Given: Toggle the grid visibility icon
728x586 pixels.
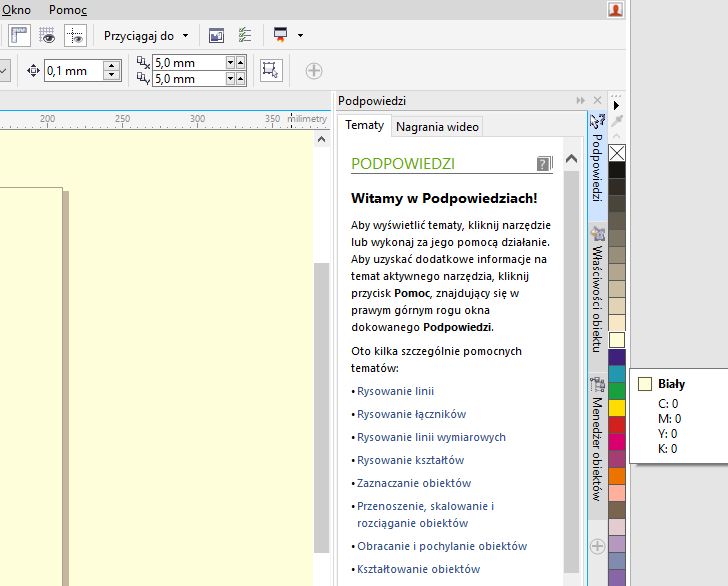Looking at the screenshot, I should (x=47, y=36).
